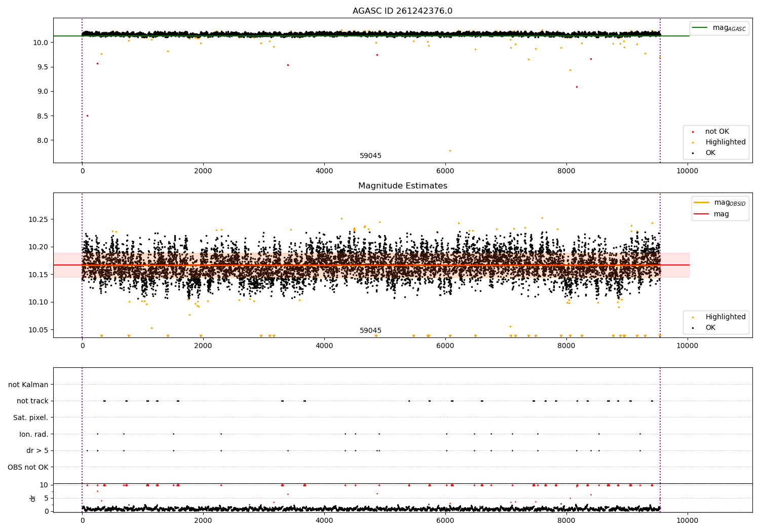Click the 10.20 y-axis tick label

[x=39, y=247]
